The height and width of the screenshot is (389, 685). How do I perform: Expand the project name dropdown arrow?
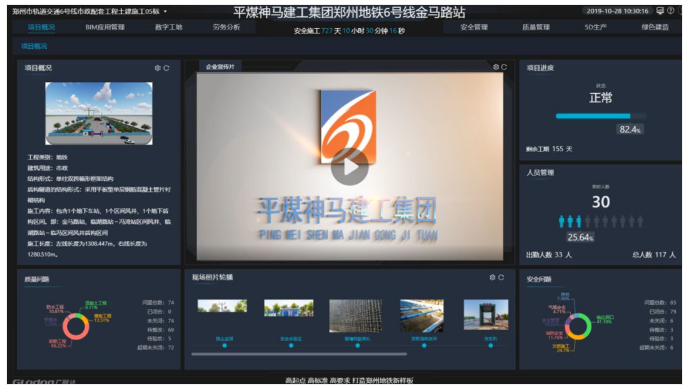pos(165,11)
